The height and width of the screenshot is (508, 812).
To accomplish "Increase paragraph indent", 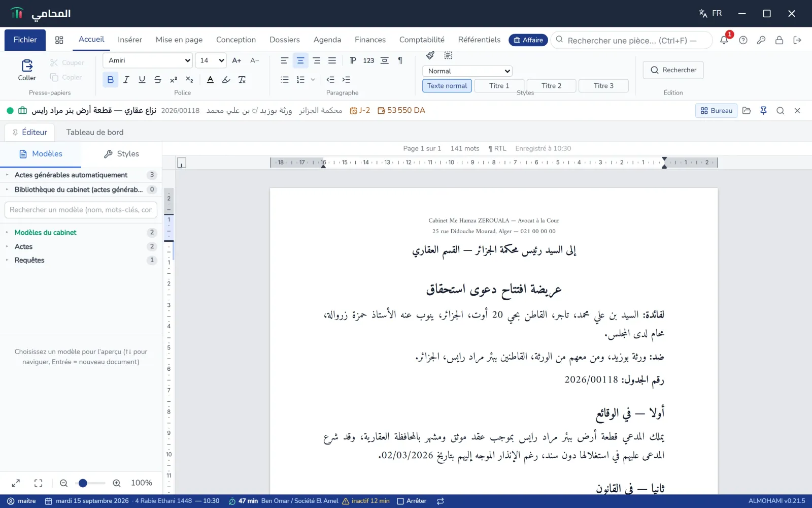I will [346, 80].
